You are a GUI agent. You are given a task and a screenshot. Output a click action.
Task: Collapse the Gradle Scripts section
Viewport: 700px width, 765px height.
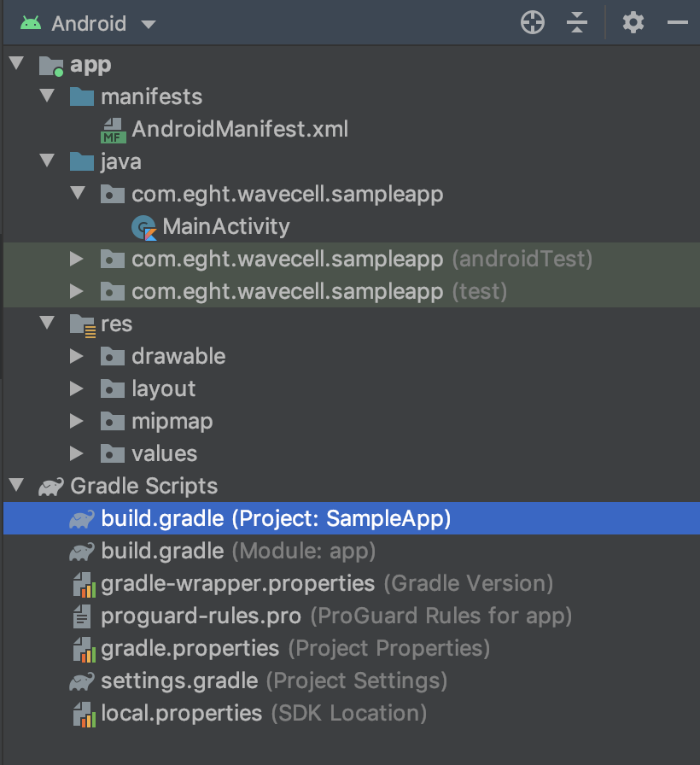16,487
